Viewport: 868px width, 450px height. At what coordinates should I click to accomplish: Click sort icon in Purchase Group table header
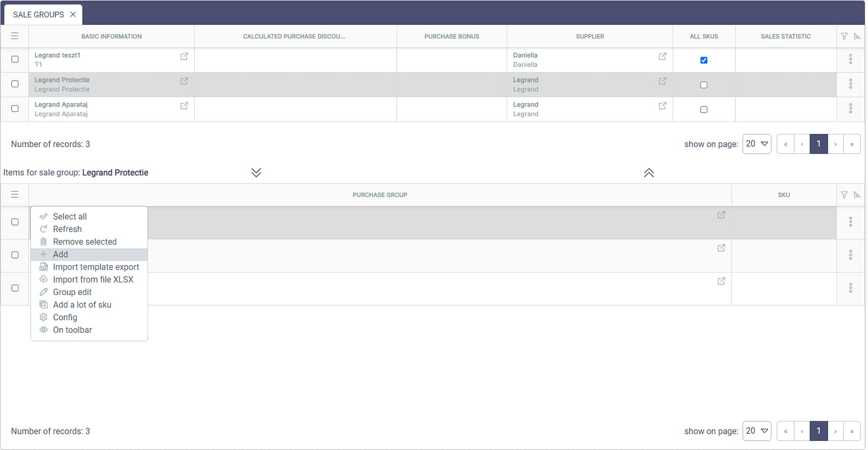857,195
